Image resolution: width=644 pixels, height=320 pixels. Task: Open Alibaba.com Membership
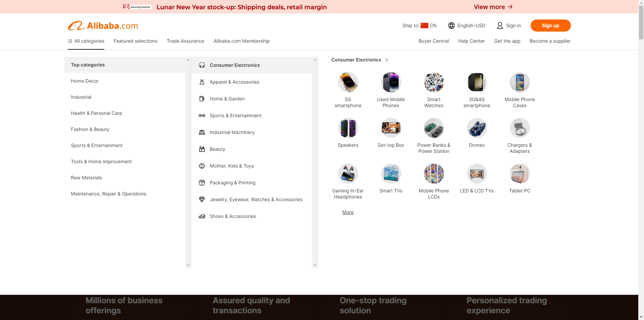coord(241,41)
